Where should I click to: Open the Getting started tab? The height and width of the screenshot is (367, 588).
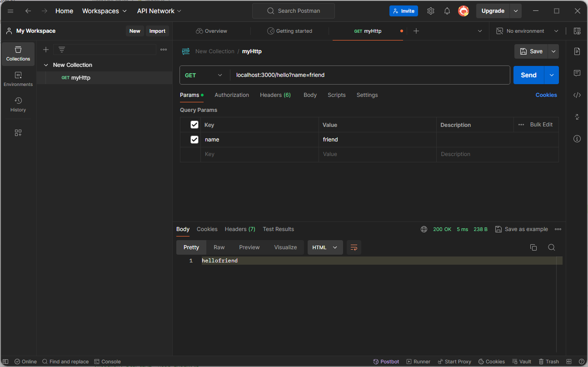tap(290, 31)
